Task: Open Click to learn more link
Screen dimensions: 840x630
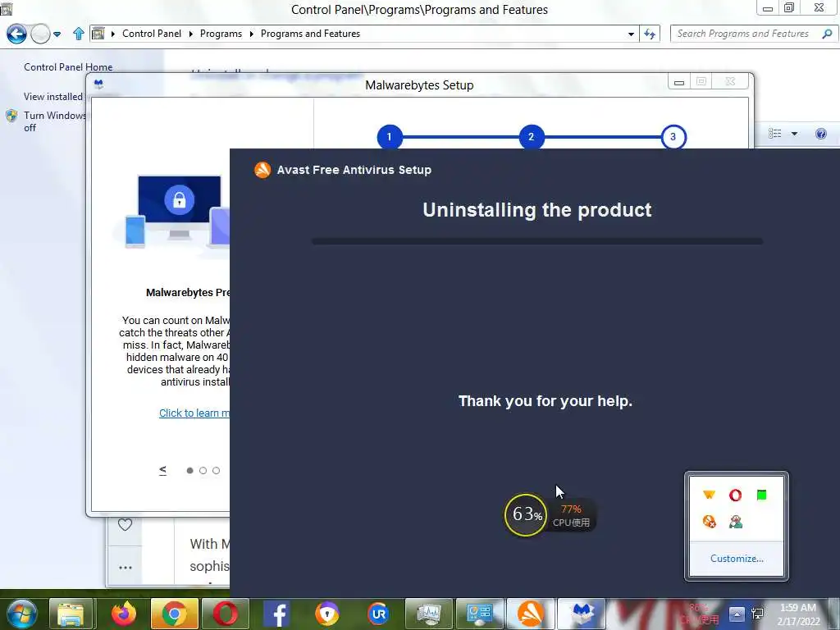Action: [194, 413]
